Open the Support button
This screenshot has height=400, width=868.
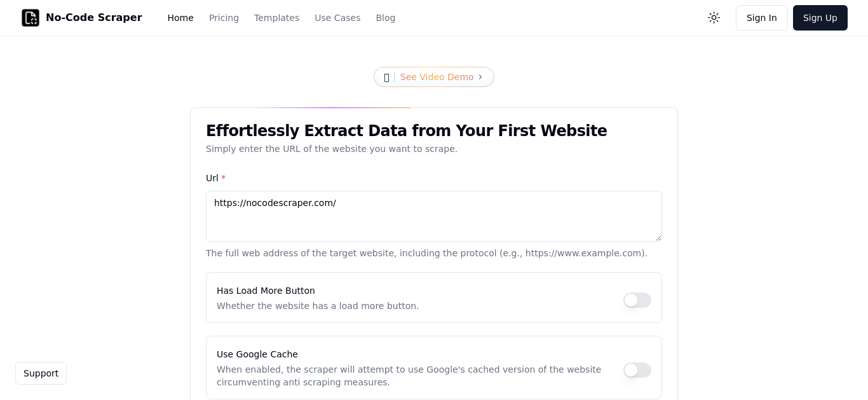[x=41, y=373]
